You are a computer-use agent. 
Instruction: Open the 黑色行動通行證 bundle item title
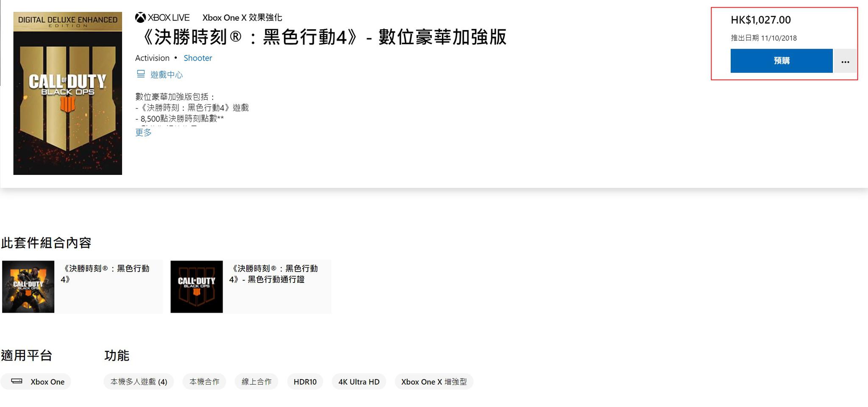[273, 274]
